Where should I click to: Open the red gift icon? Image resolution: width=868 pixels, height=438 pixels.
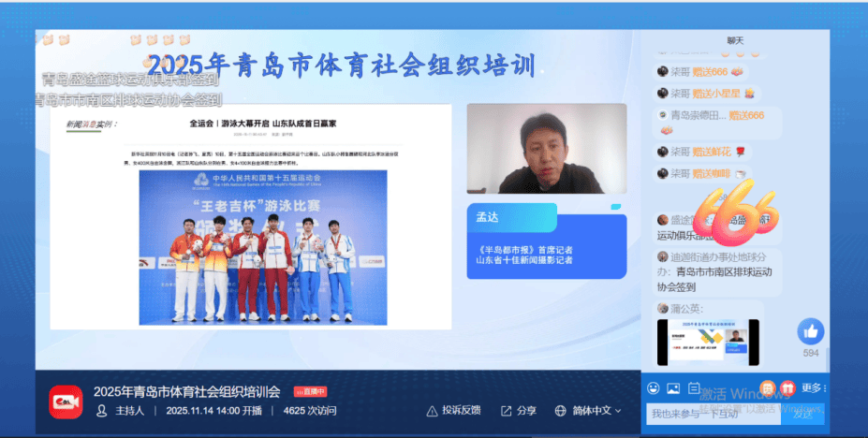[x=787, y=387]
